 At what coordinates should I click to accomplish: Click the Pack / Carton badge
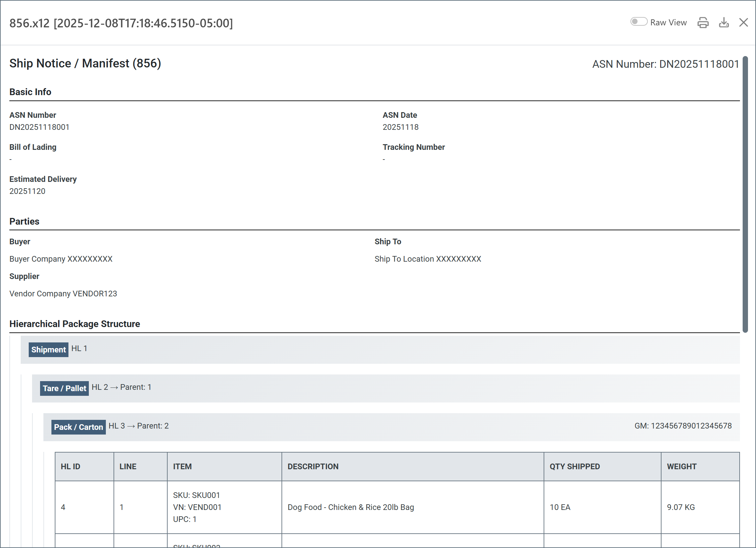pos(78,427)
